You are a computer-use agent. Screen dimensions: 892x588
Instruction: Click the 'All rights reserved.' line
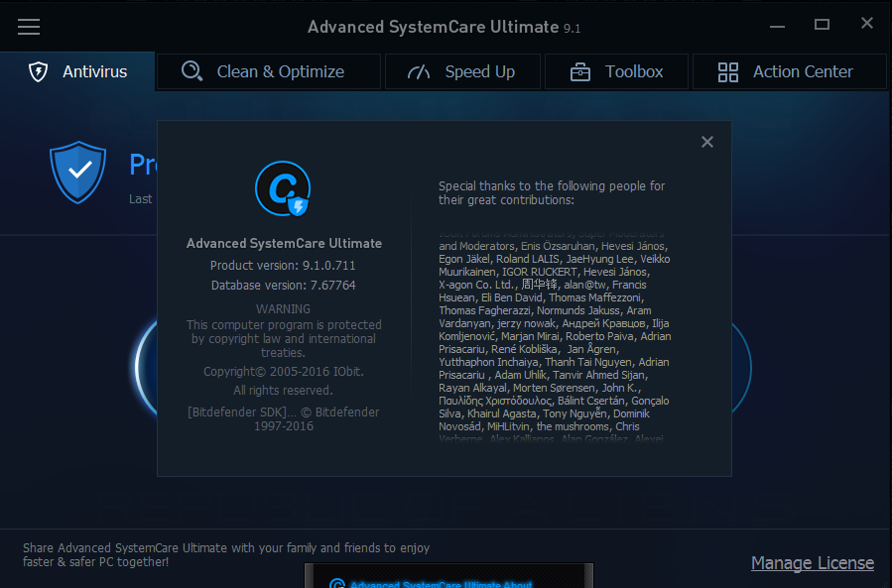284,391
